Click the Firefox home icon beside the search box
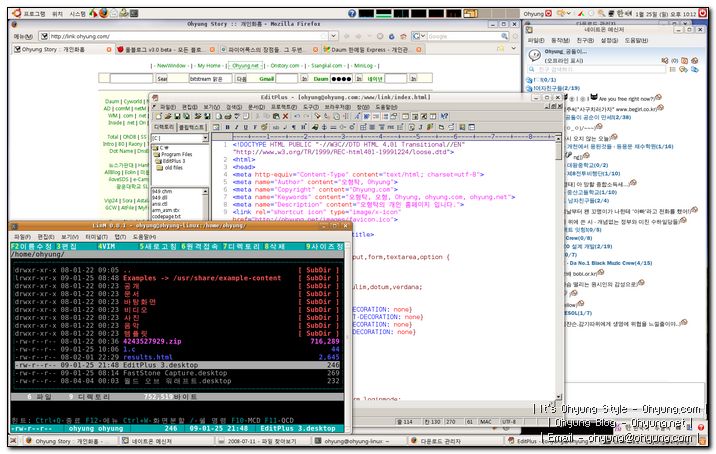 point(403,36)
